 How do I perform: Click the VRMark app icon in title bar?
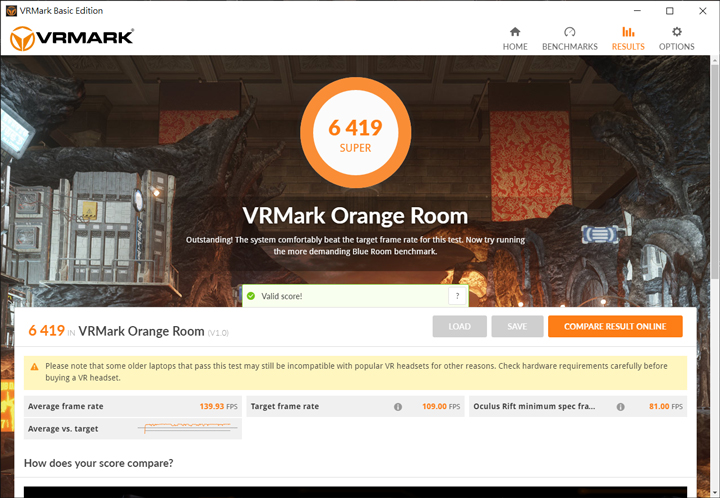tap(11, 11)
